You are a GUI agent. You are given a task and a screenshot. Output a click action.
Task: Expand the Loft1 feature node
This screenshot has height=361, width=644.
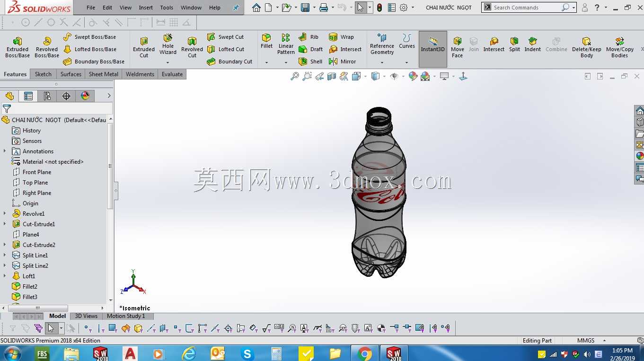[x=5, y=276]
